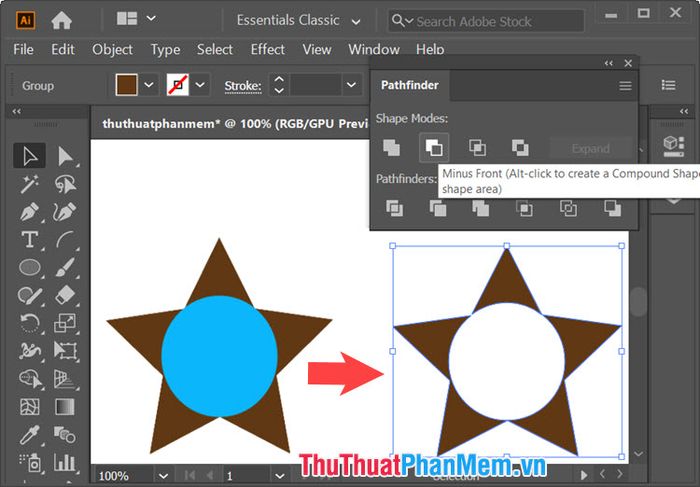
Task: Select the Arc tool
Action: click(65, 239)
